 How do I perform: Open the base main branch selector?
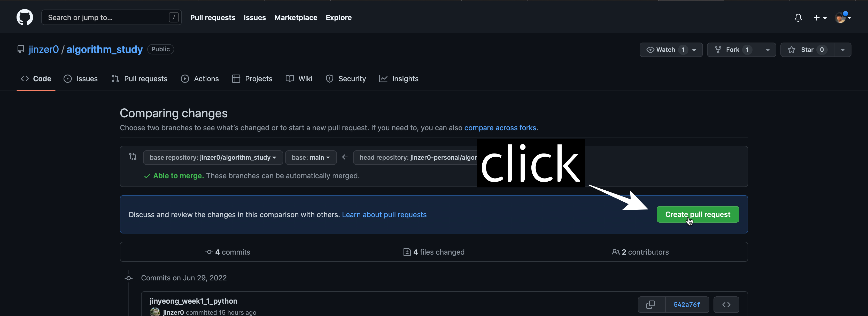point(310,158)
